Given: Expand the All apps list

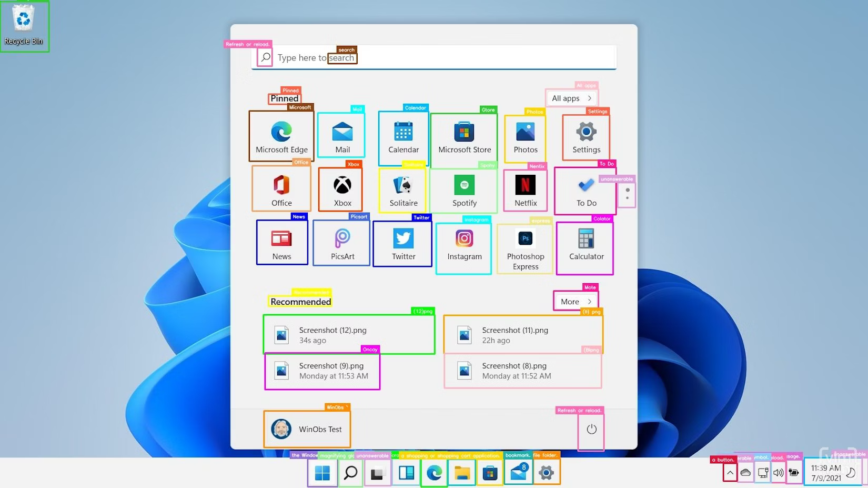Looking at the screenshot, I should click(571, 98).
